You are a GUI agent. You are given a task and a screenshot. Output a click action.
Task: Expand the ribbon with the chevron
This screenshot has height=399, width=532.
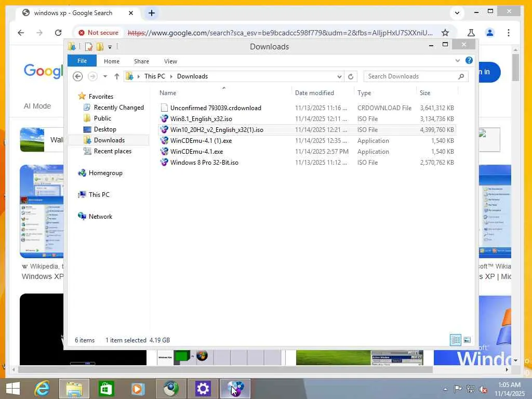point(457,61)
